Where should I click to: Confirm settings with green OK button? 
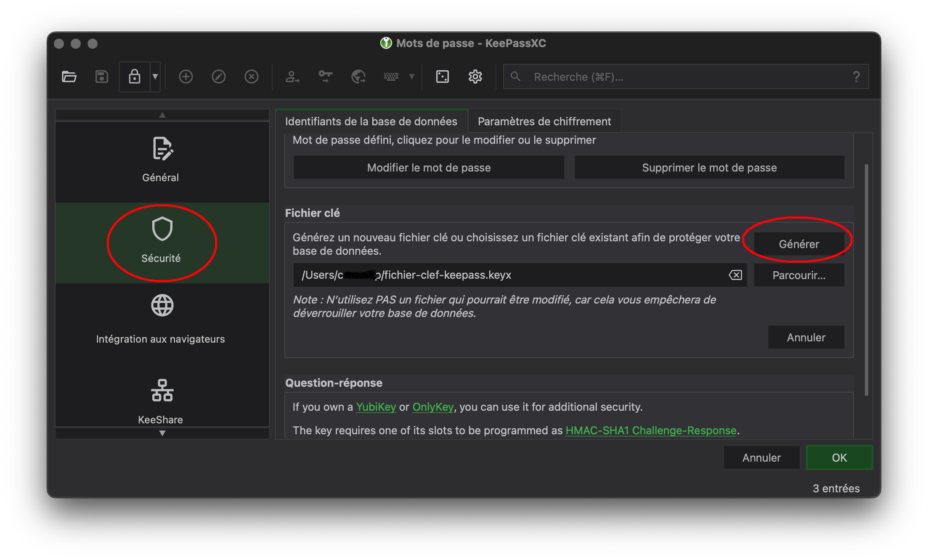click(x=839, y=457)
